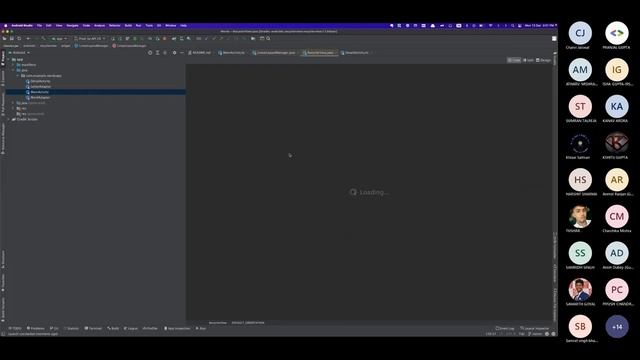
Task: Expand the Gradle Scripts node
Action: click(9, 119)
